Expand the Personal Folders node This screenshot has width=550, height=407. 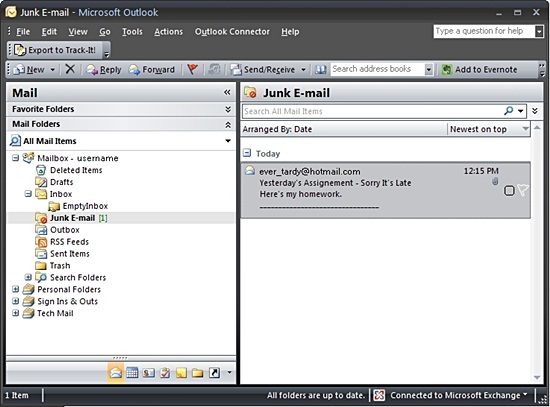click(15, 289)
